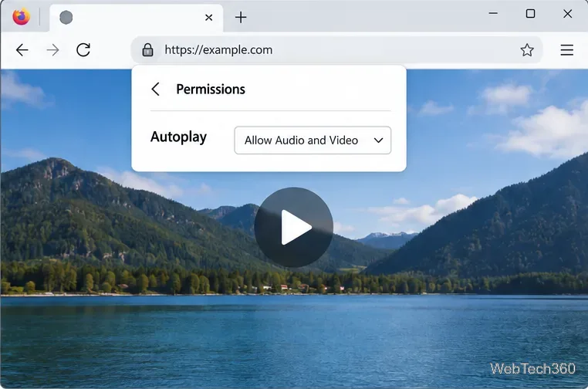
Task: Click the Permissions panel heading
Action: (x=211, y=90)
